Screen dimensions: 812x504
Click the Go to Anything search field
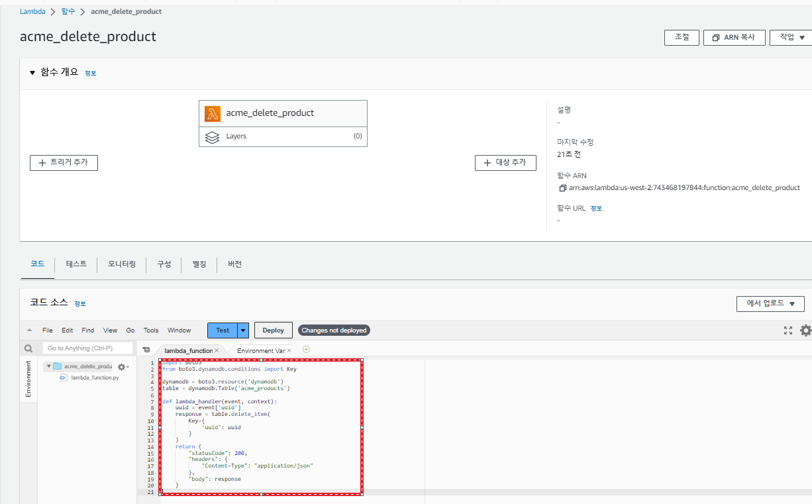88,348
